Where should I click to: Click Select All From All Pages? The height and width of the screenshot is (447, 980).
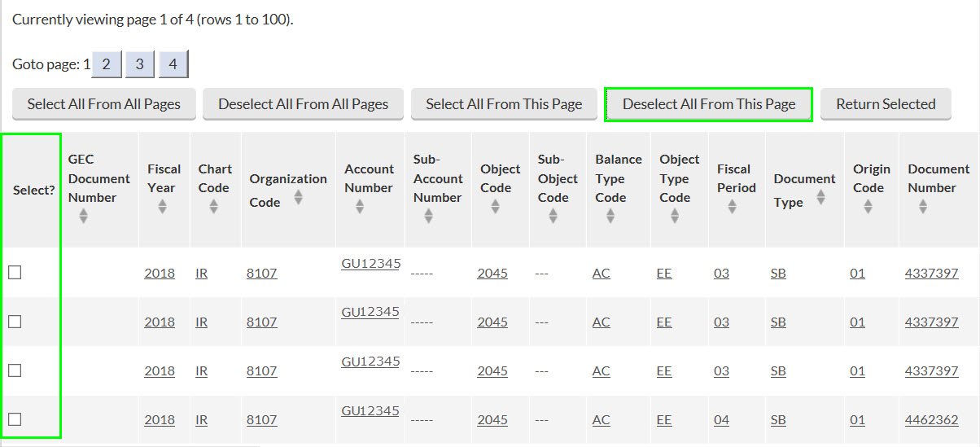(104, 104)
